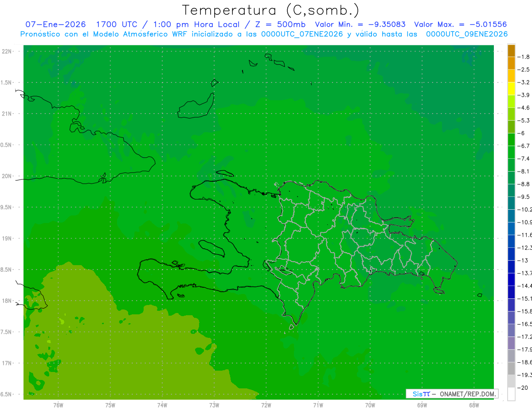Click the '-3.2' color bar label
532x411 pixels.
(524, 82)
